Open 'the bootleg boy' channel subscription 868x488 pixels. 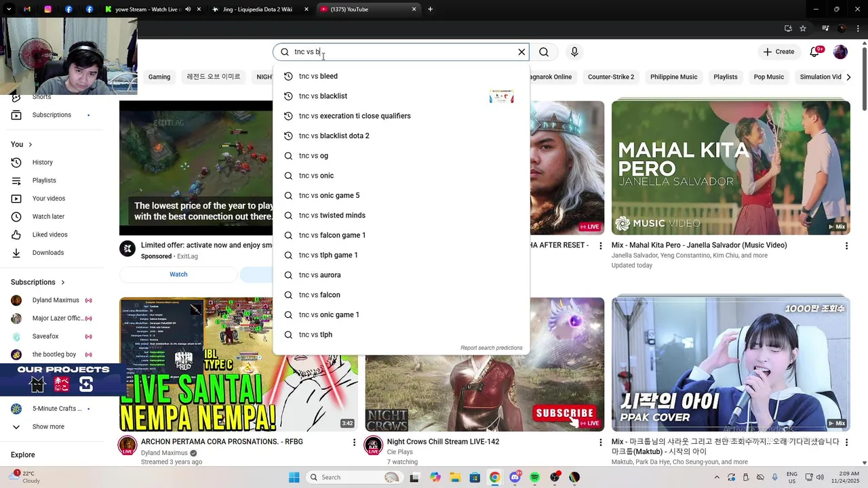pyautogui.click(x=54, y=354)
